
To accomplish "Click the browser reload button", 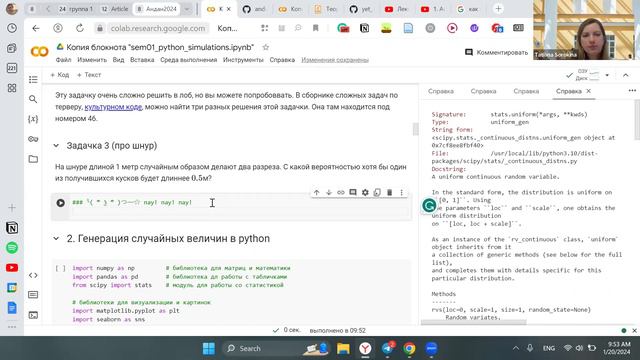I will click(80, 28).
